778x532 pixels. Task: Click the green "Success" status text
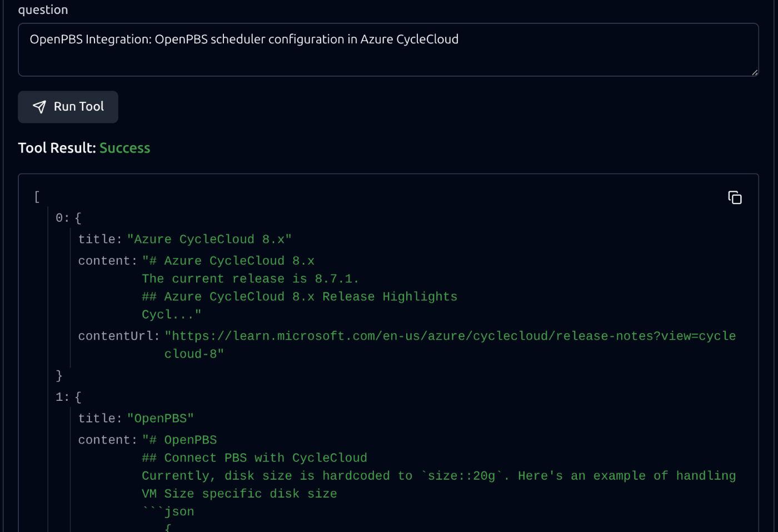click(125, 148)
